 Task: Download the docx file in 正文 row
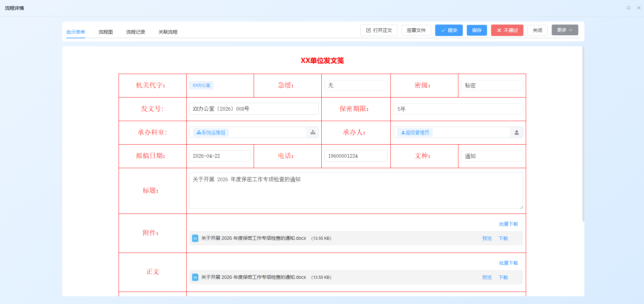503,277
